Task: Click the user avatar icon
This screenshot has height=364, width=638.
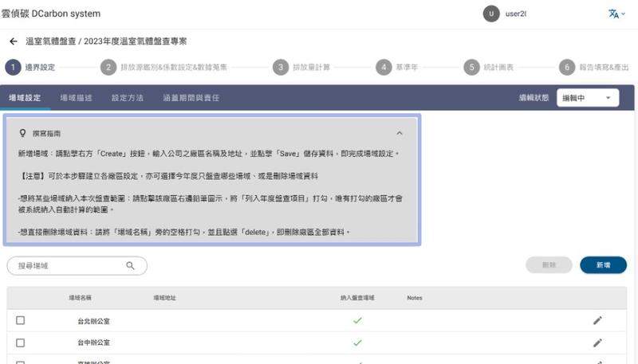Action: (492, 14)
